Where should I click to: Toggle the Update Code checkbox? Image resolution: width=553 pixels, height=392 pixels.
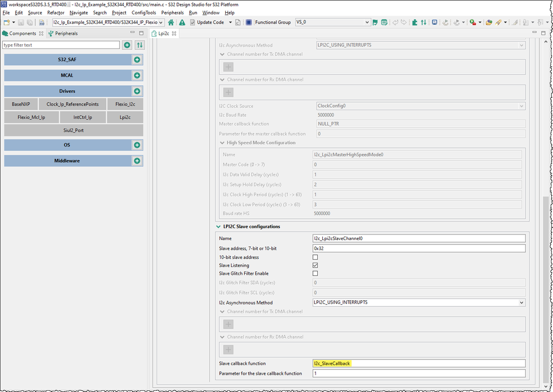click(x=193, y=22)
